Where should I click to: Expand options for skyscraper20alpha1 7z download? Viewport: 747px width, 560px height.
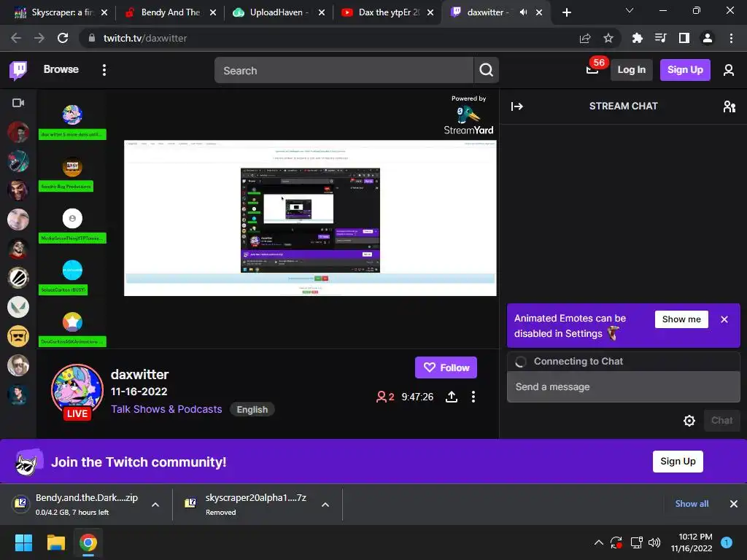(x=325, y=505)
